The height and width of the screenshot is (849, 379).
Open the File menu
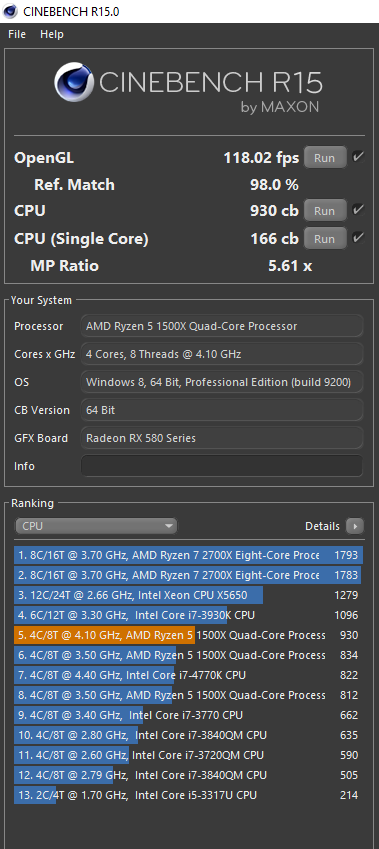click(17, 34)
